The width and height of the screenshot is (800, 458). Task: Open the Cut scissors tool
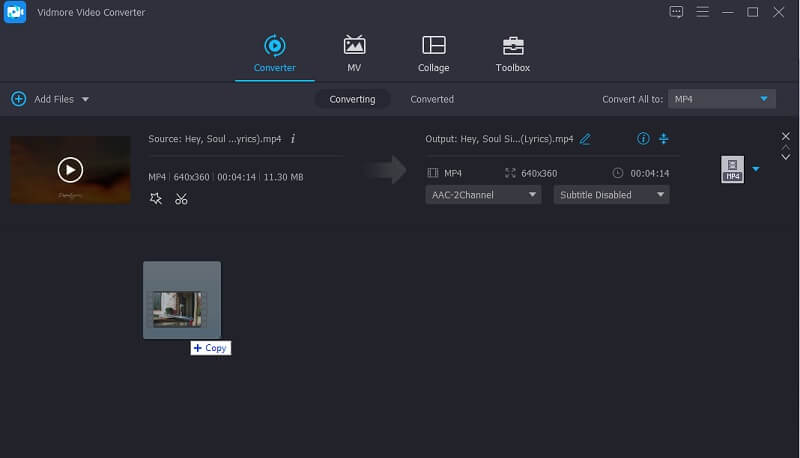[181, 199]
